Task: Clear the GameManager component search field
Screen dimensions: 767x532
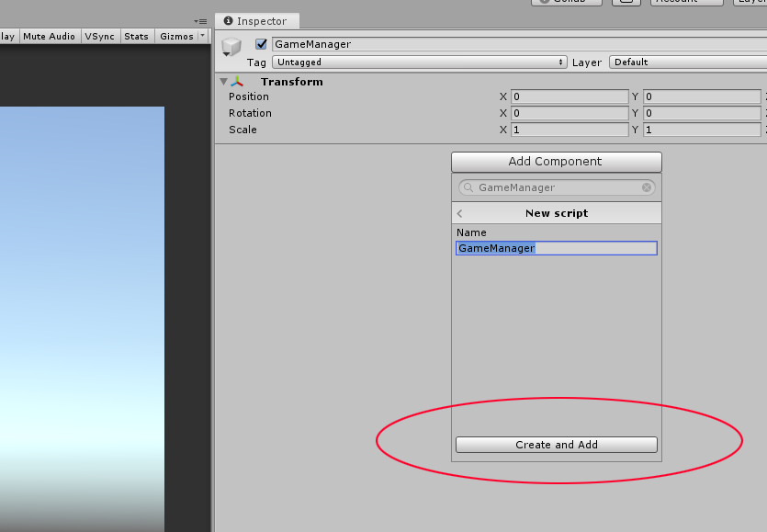Action: pyautogui.click(x=646, y=187)
